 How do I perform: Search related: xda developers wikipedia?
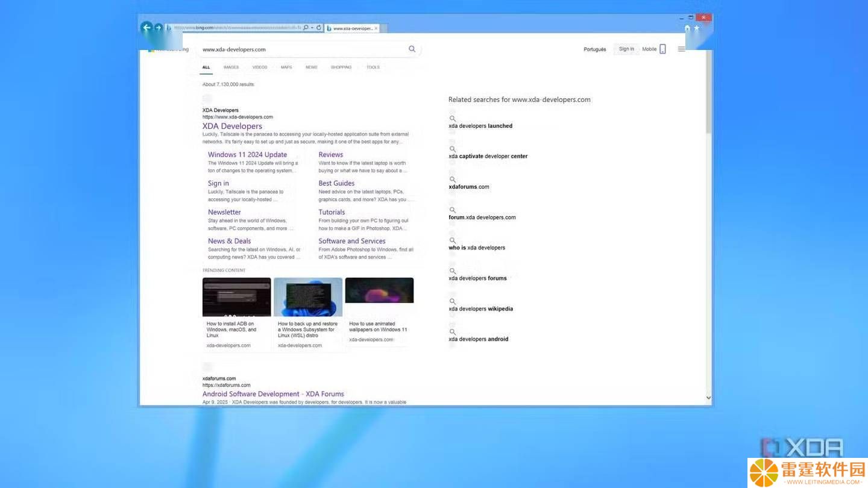pyautogui.click(x=480, y=309)
